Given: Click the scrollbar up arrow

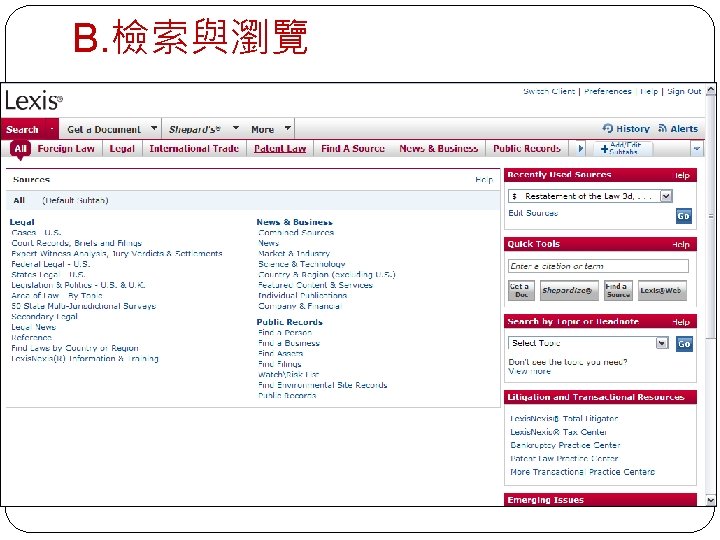Looking at the screenshot, I should tap(711, 90).
